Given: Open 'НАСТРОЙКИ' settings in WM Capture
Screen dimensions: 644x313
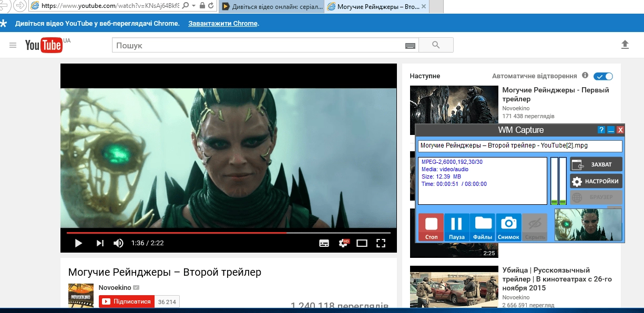Looking at the screenshot, I should 596,182.
